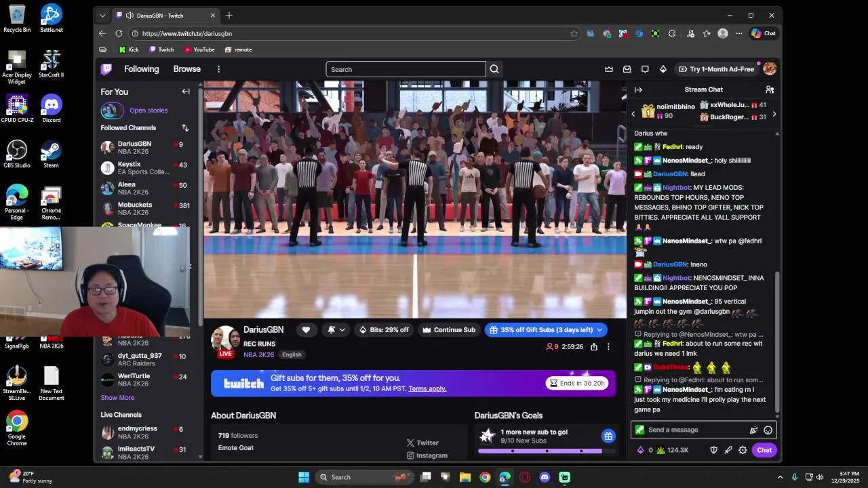Viewport: 868px width, 488px height.
Task: Open Windows Start menu
Action: 304,477
